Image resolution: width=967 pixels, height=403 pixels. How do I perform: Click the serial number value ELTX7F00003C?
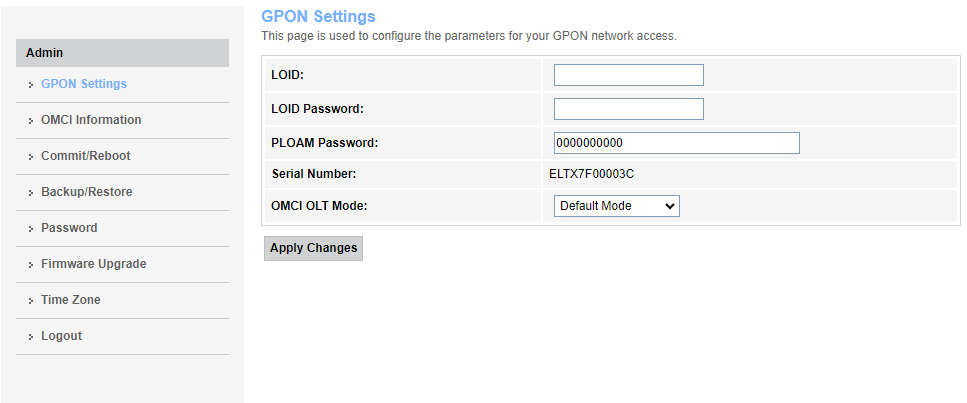[x=591, y=174]
